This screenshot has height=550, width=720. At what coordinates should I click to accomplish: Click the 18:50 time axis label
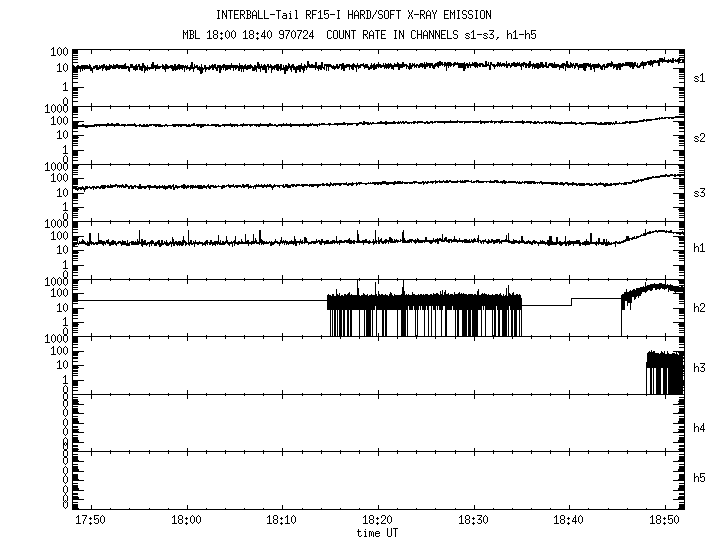[664, 521]
